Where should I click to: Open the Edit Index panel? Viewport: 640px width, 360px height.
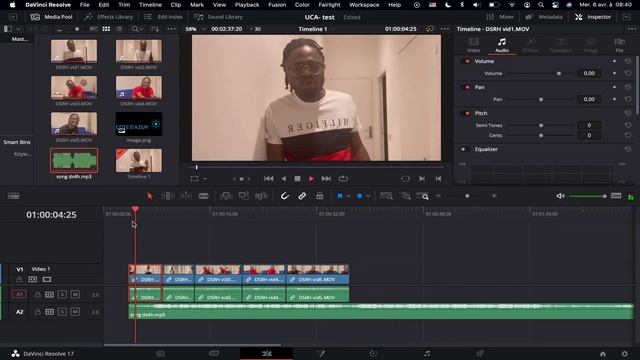click(x=163, y=17)
